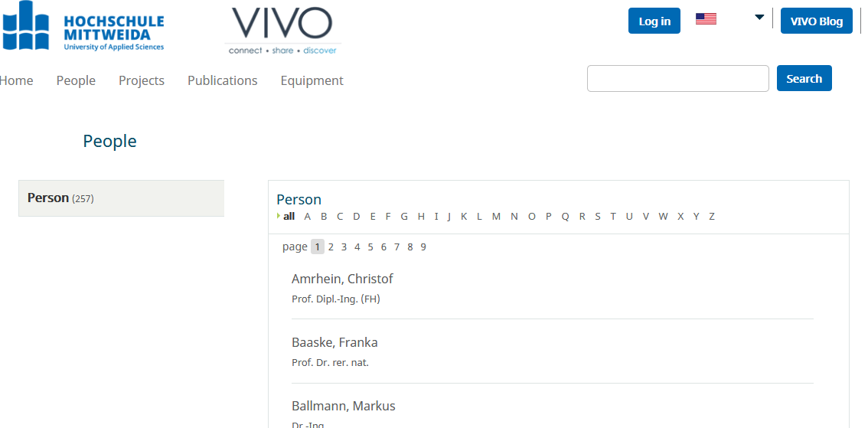This screenshot has height=428, width=868.
Task: Filter people by letter M
Action: pyautogui.click(x=496, y=217)
